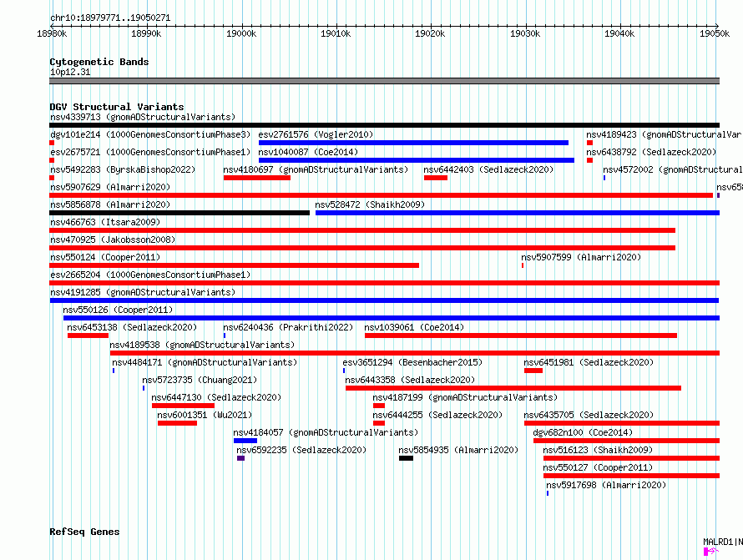Select the nsv4189538 gnomAD variant label
The height and width of the screenshot is (560, 743).
coord(202,345)
